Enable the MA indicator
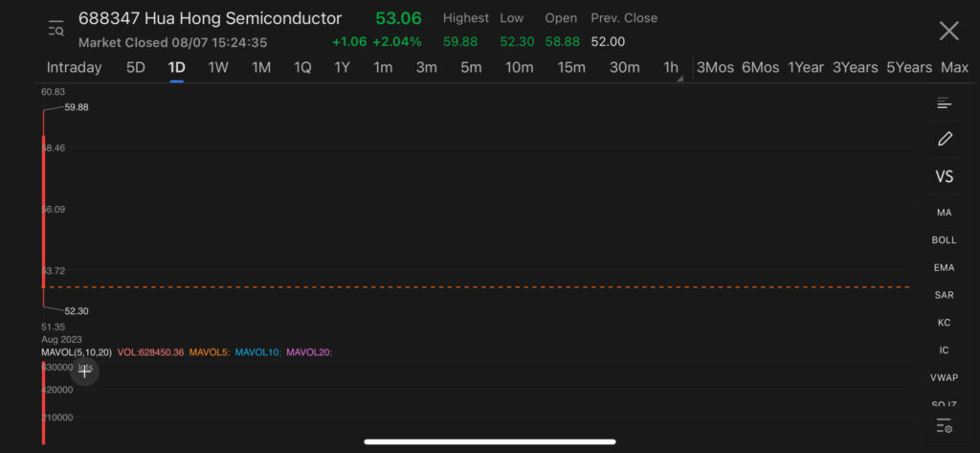The width and height of the screenshot is (980, 453). point(944,213)
